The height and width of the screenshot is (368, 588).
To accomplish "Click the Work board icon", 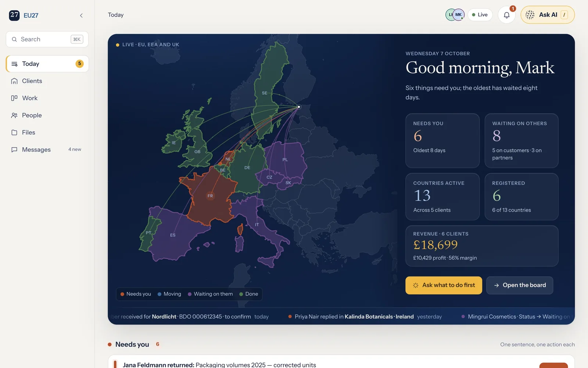I will (x=14, y=98).
